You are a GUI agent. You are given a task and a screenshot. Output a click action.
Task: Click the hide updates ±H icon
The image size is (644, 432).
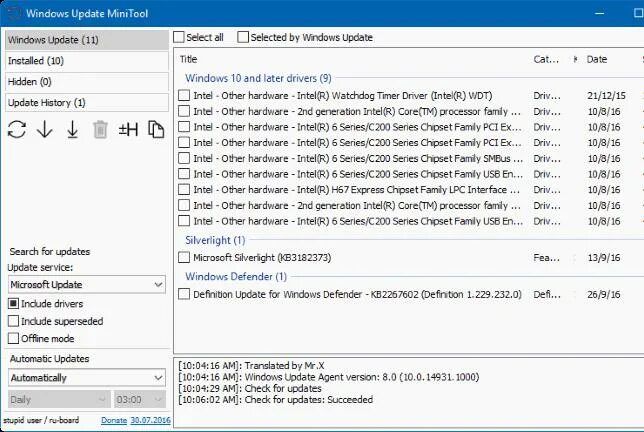[x=128, y=130]
